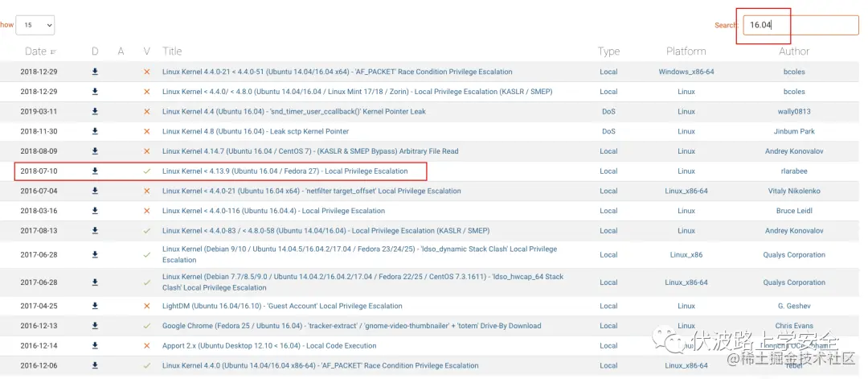
Task: Download the ldso_hwcap_64 Stack Clash exploit
Action: tap(95, 282)
